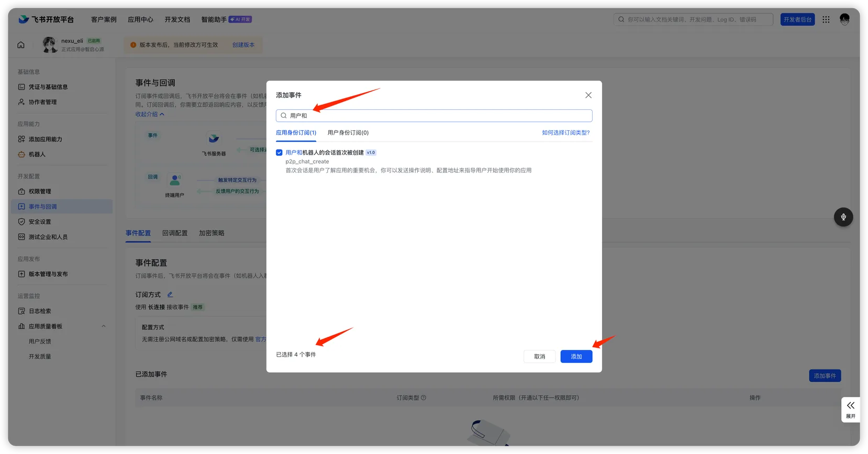This screenshot has height=454, width=868.
Task: Click the microphone floating button
Action: (843, 217)
